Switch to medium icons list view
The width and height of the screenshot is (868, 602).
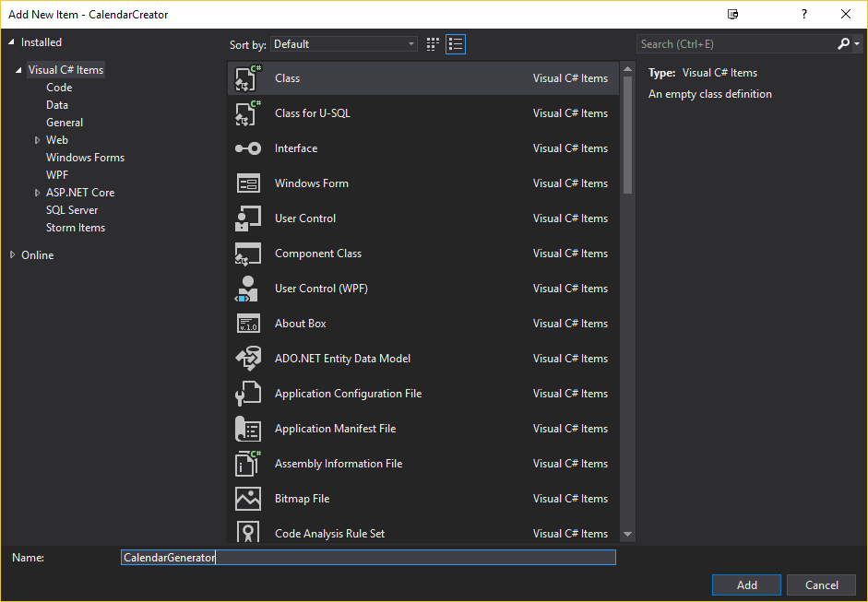click(x=456, y=44)
